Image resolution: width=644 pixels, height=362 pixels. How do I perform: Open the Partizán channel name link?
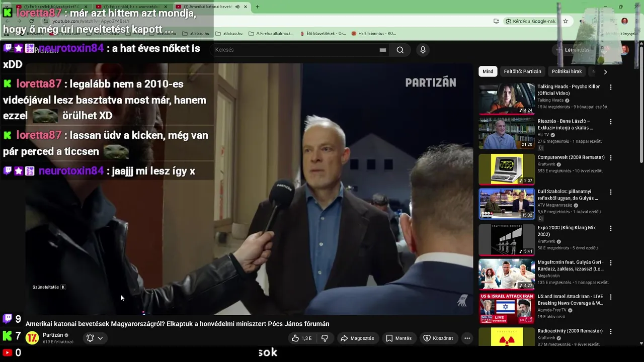pyautogui.click(x=53, y=335)
